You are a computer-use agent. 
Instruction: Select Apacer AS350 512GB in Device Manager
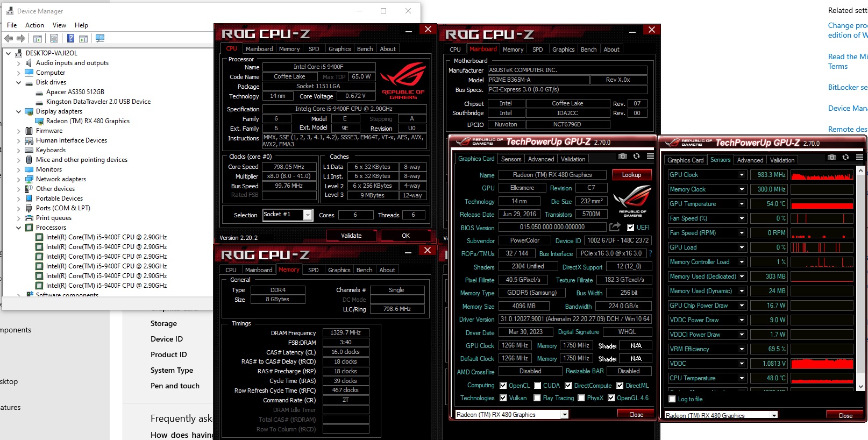click(x=75, y=92)
